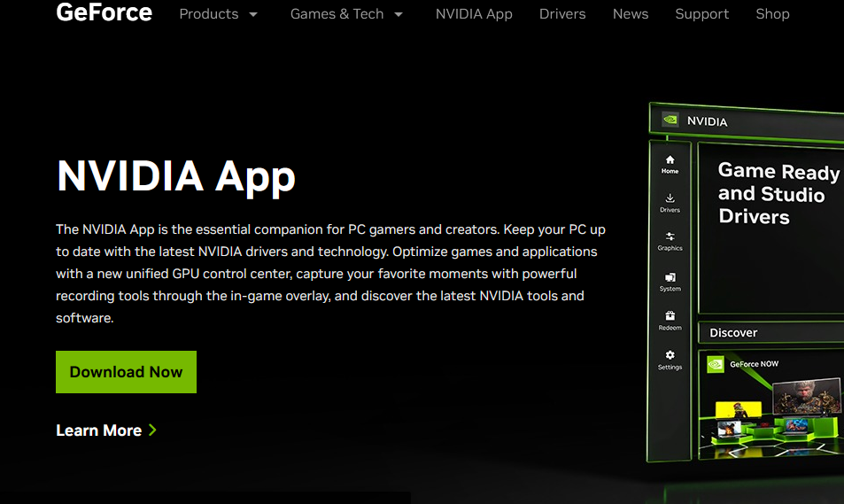844x504 pixels.
Task: Visit the Shop link in top navigation
Action: (772, 14)
